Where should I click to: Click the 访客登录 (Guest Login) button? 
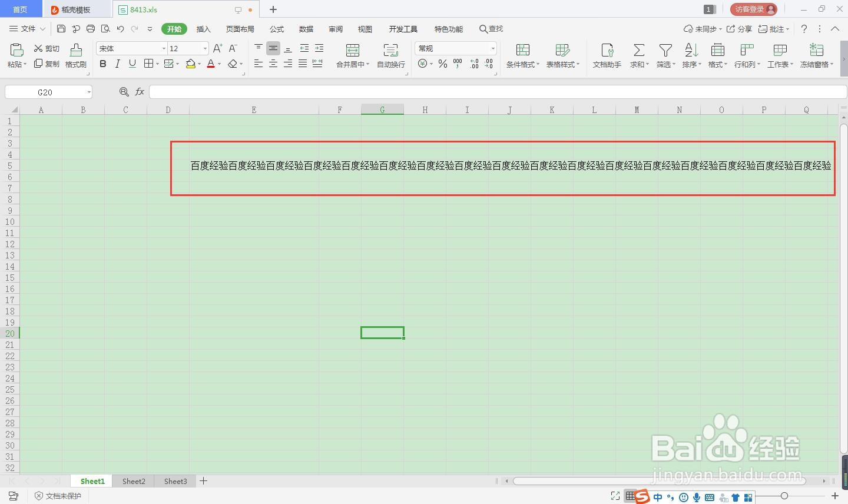click(x=754, y=9)
